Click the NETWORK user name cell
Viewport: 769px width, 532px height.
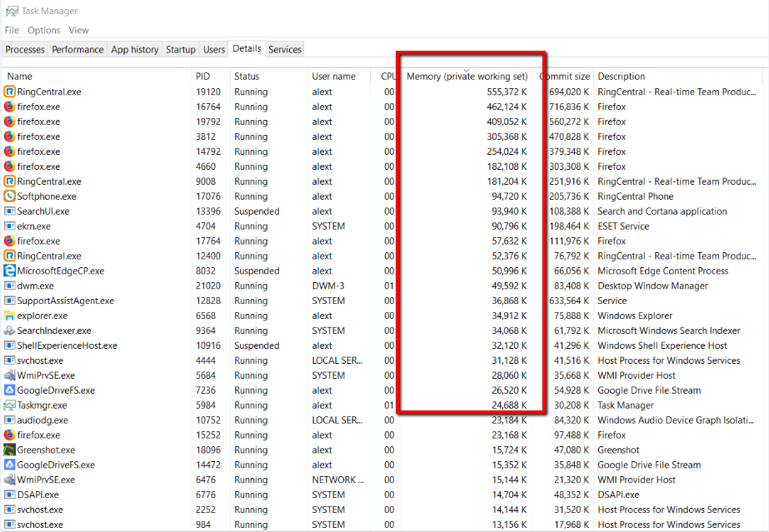338,480
